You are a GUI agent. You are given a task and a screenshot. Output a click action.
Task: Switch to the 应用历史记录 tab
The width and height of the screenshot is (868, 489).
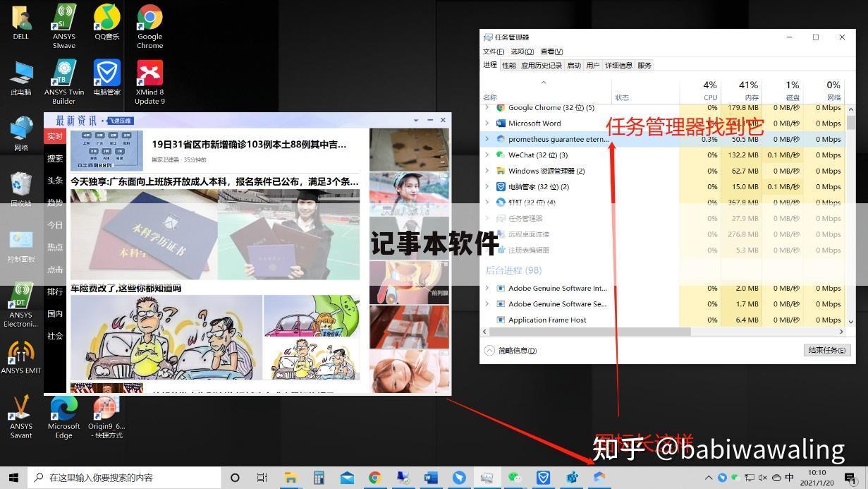pos(542,66)
